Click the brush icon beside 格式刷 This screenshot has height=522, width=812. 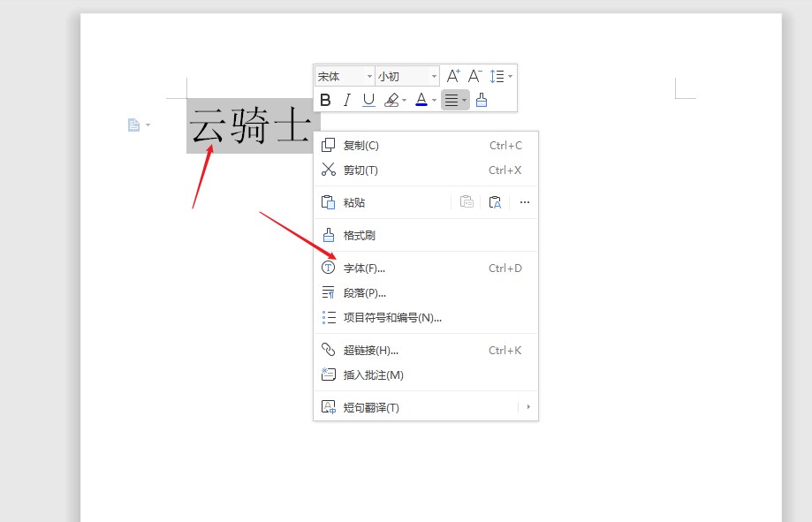(x=329, y=235)
